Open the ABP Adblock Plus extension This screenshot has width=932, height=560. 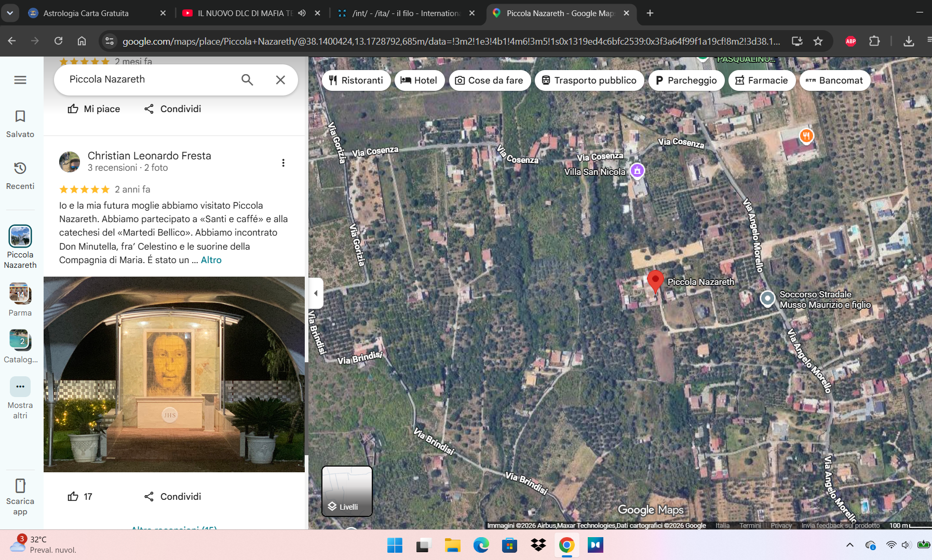pos(850,41)
